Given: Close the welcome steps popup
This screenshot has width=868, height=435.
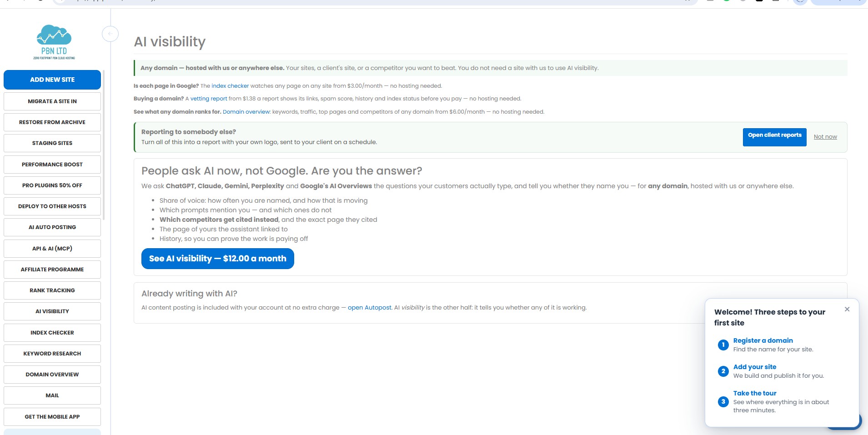Looking at the screenshot, I should [x=847, y=309].
